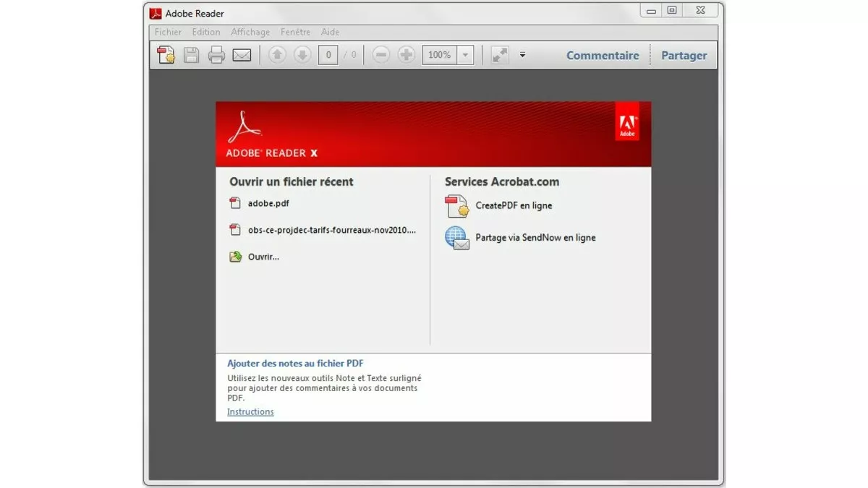Open the Affichage menu
This screenshot has height=488, width=868.
pyautogui.click(x=250, y=32)
